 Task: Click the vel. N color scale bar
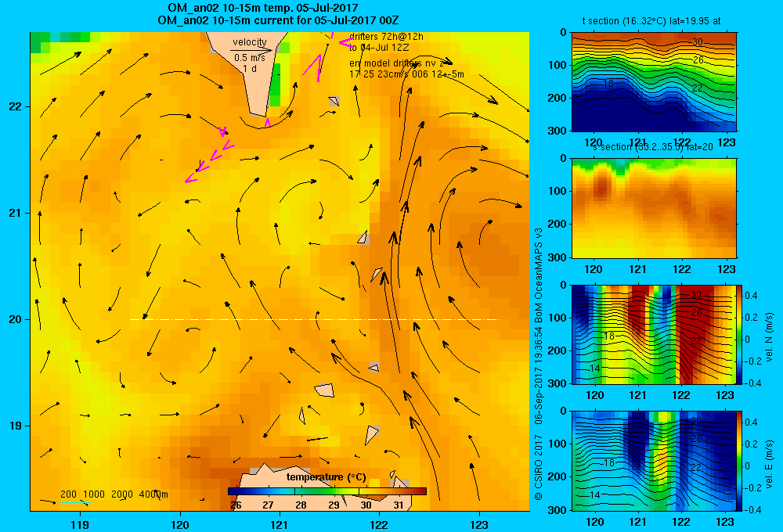[x=740, y=334]
